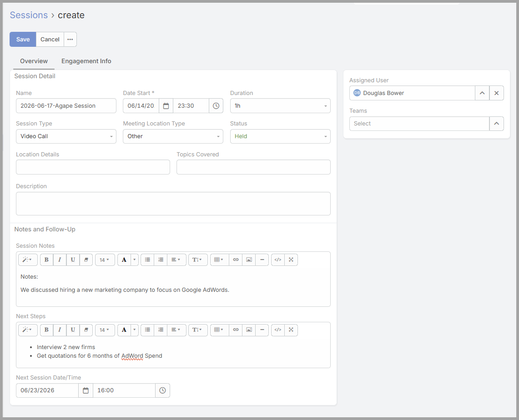
Task: Open Next Session time picker clock
Action: click(x=162, y=390)
